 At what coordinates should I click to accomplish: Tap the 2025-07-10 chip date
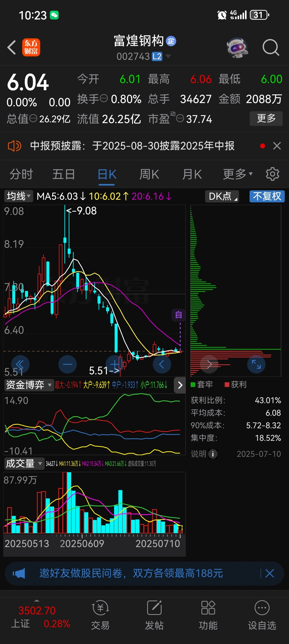tap(259, 454)
